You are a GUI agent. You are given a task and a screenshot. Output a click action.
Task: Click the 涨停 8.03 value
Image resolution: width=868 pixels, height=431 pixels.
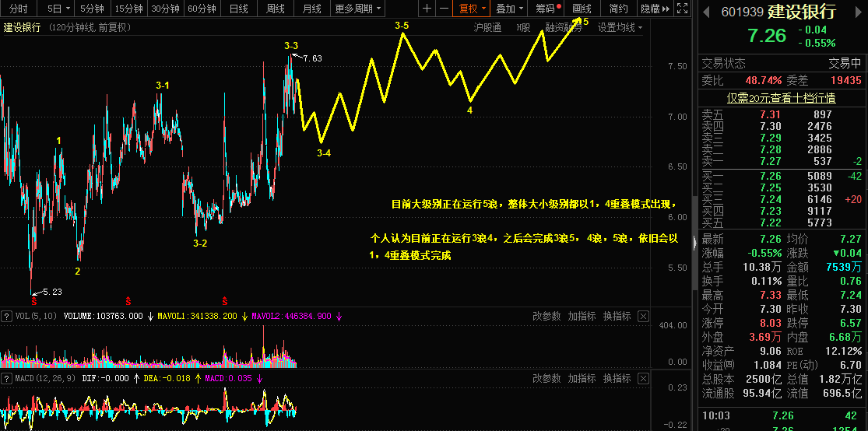pyautogui.click(x=770, y=323)
